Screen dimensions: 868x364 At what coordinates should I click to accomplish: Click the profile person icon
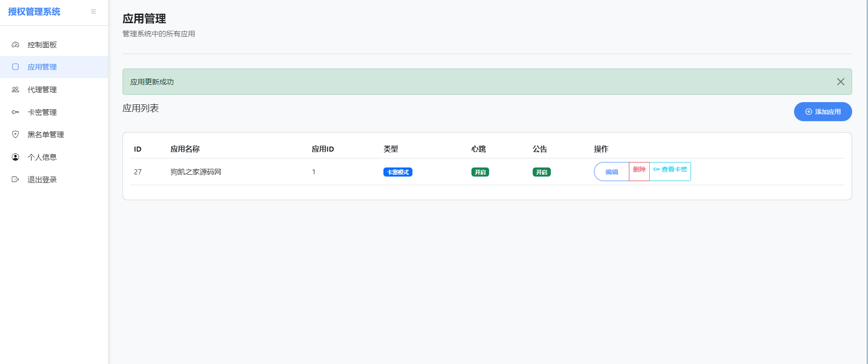(15, 157)
